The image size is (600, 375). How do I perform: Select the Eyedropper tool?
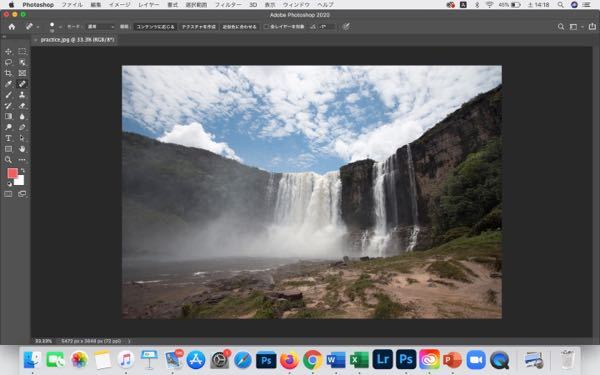[8, 84]
